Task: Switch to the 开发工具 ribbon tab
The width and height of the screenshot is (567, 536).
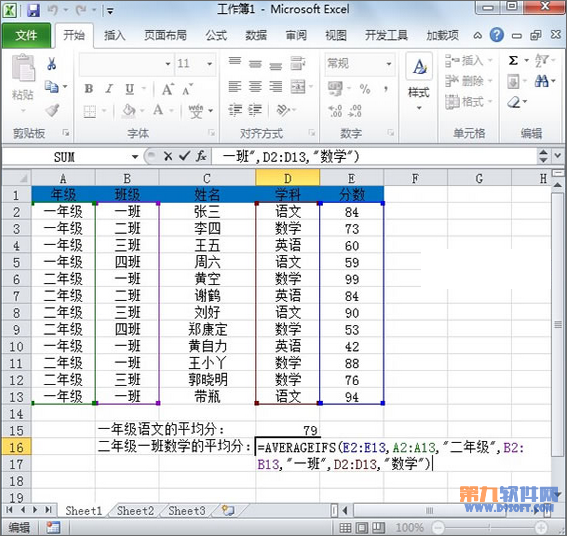Action: [386, 35]
